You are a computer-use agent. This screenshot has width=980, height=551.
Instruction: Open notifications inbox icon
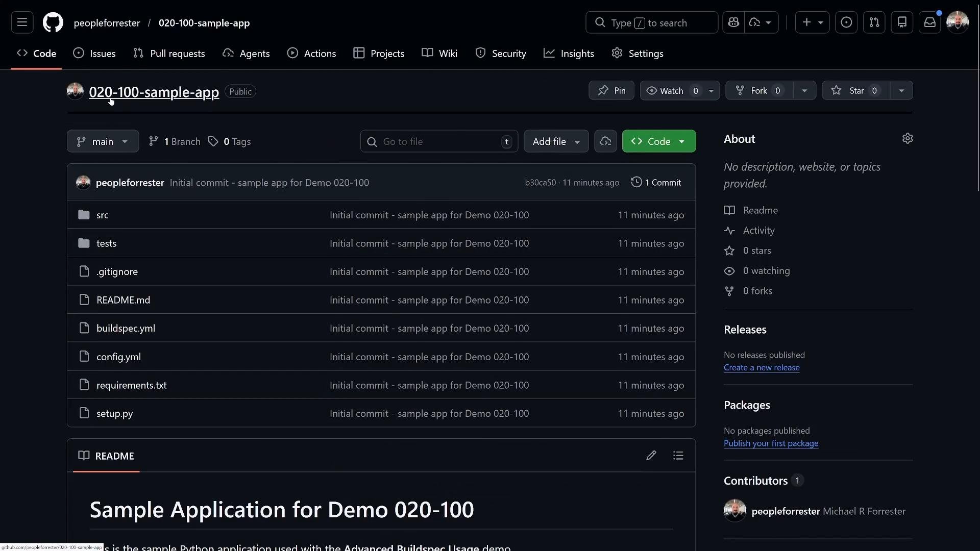tap(930, 22)
